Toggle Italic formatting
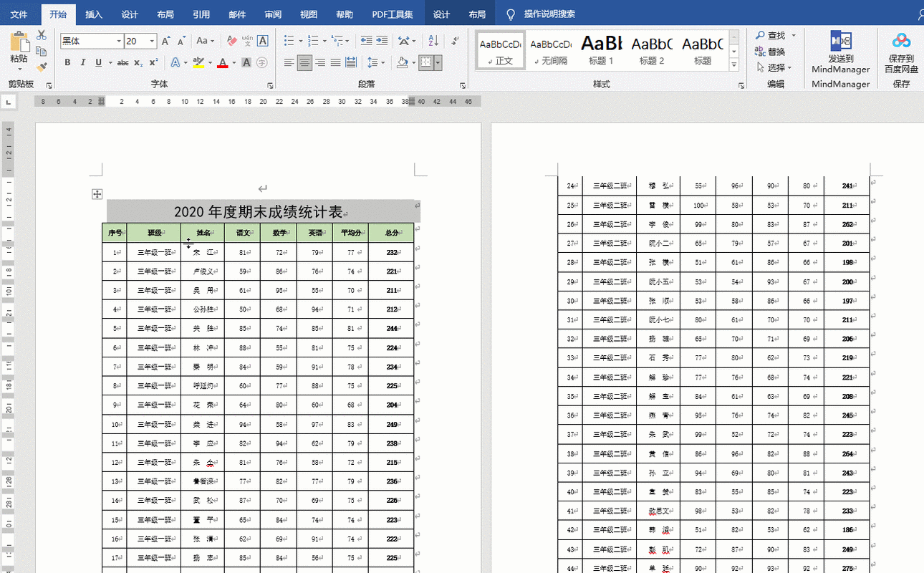The image size is (924, 573). coord(83,62)
